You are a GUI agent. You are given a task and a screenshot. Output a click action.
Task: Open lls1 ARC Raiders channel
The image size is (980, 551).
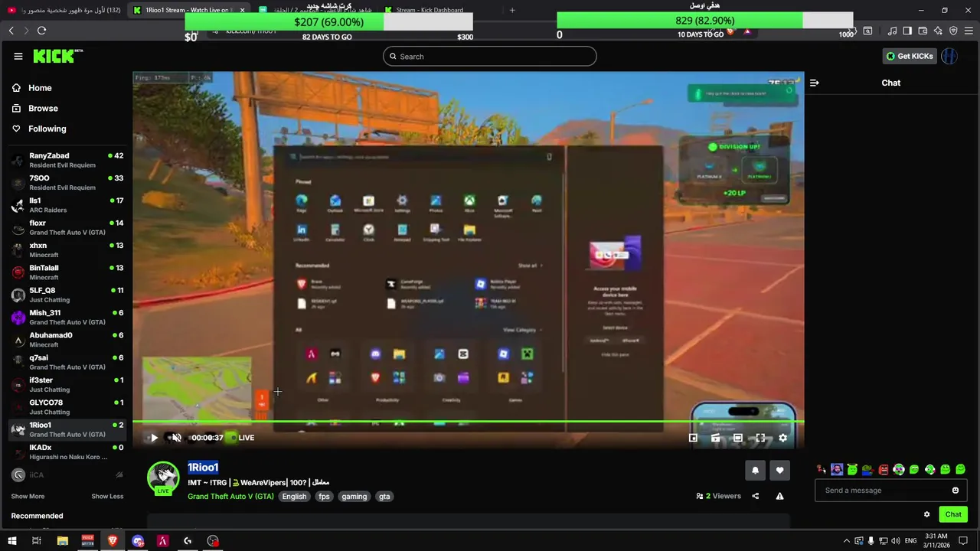click(x=67, y=204)
